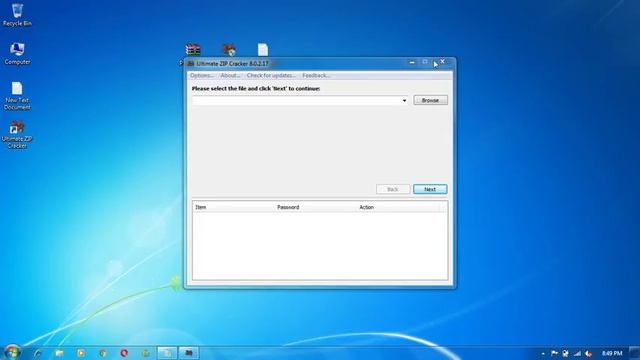Select the Computer desktop icon
Screen dimensions: 640x360
(17, 53)
